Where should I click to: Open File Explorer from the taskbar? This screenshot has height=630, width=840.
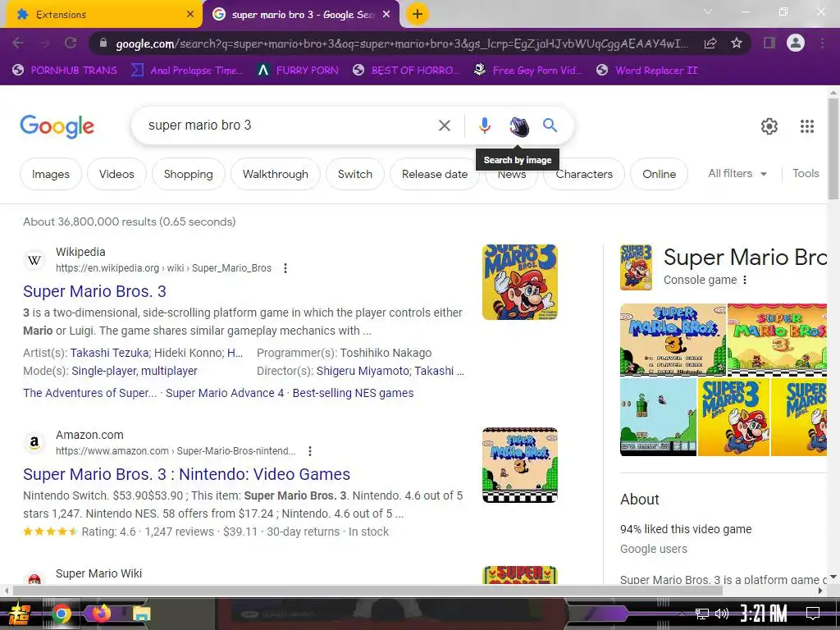click(x=141, y=614)
